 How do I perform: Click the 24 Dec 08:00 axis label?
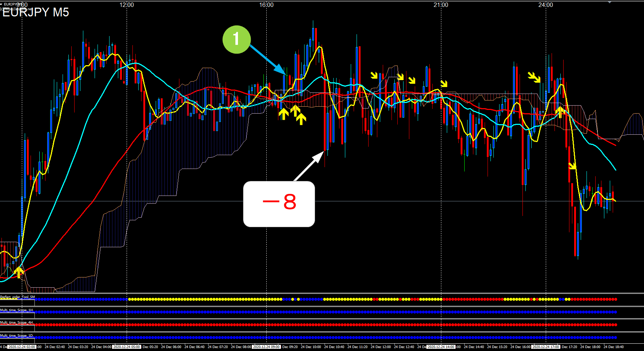tap(241, 347)
